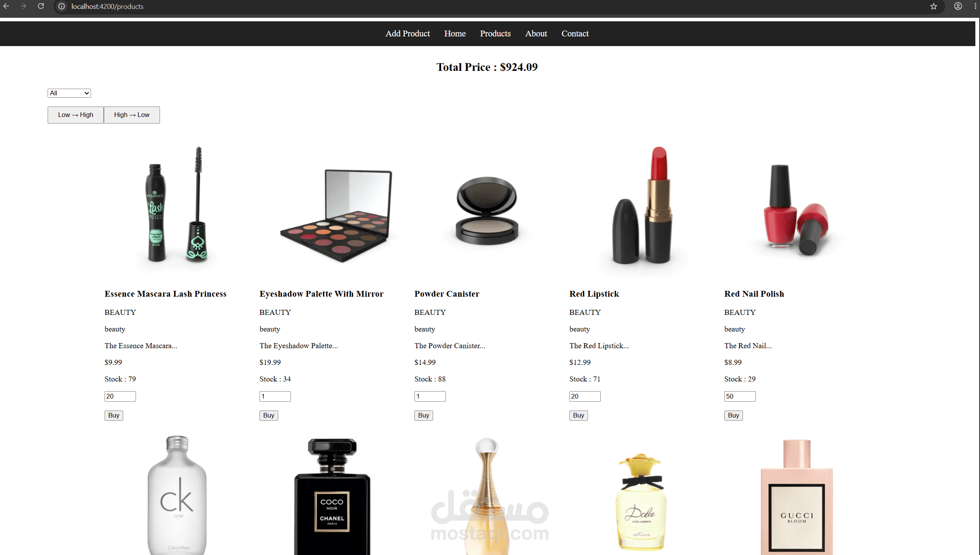
Task: Click the description 'The Red Lipstick...'
Action: click(599, 346)
